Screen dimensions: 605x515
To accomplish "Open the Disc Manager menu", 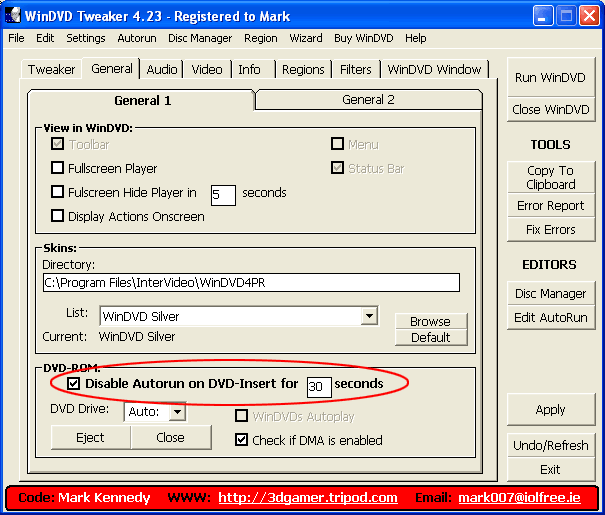I will pos(200,38).
